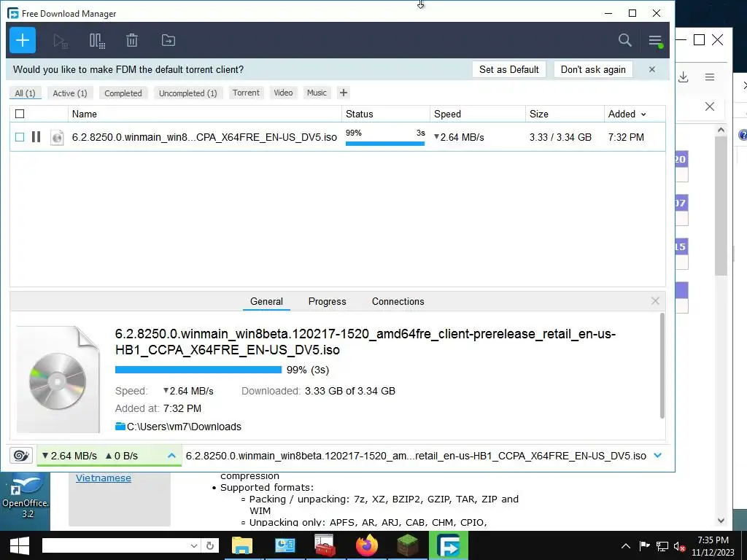Image resolution: width=747 pixels, height=560 pixels.
Task: Click Set as Default button
Action: 508,69
